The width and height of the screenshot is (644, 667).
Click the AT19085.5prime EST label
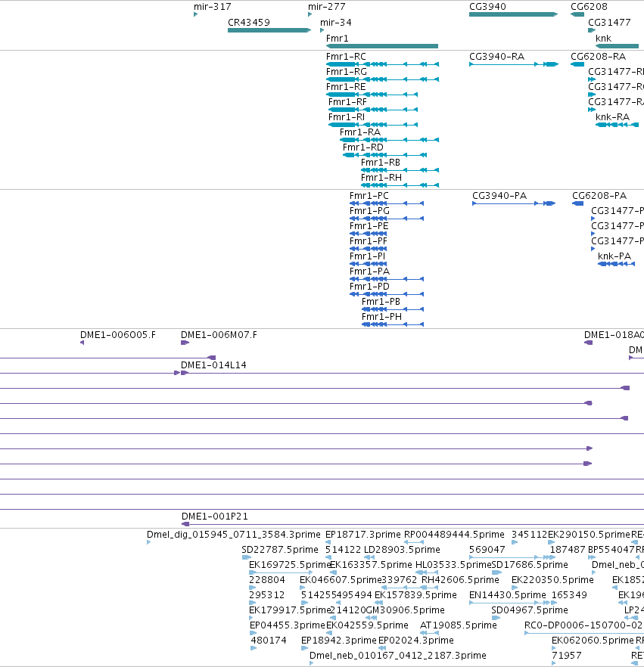459,625
